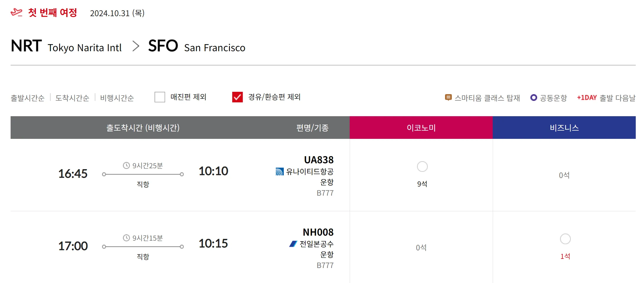Click the 이코노미 column header

pyautogui.click(x=421, y=128)
